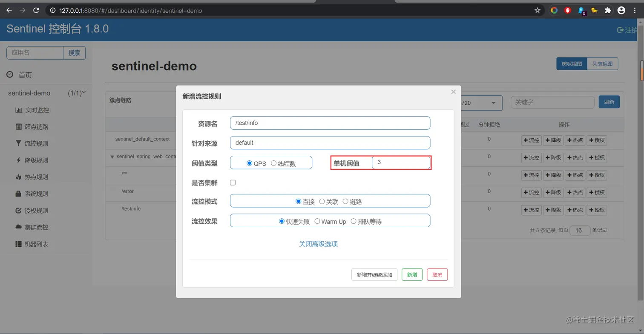Screen dimensions: 644x334
Task: Open the browser three-dot menu
Action: [635, 10]
